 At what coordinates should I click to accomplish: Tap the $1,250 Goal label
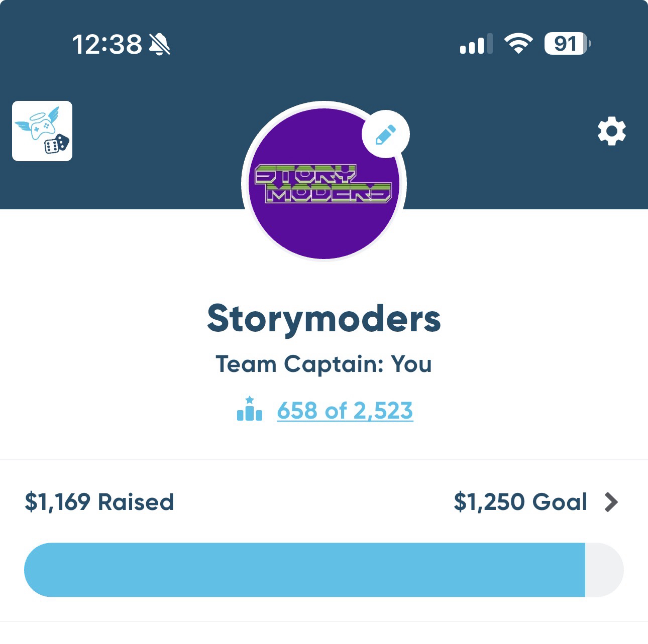pyautogui.click(x=520, y=502)
